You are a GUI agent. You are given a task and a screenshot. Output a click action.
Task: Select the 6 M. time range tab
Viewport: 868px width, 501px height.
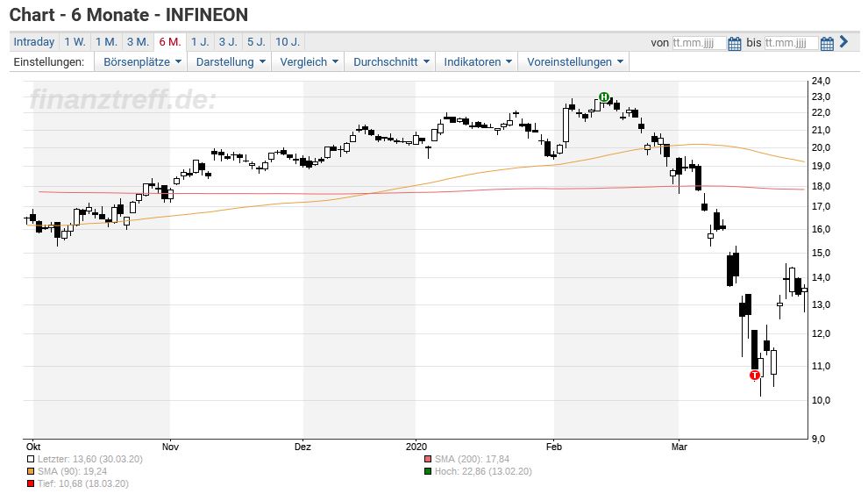[x=170, y=41]
